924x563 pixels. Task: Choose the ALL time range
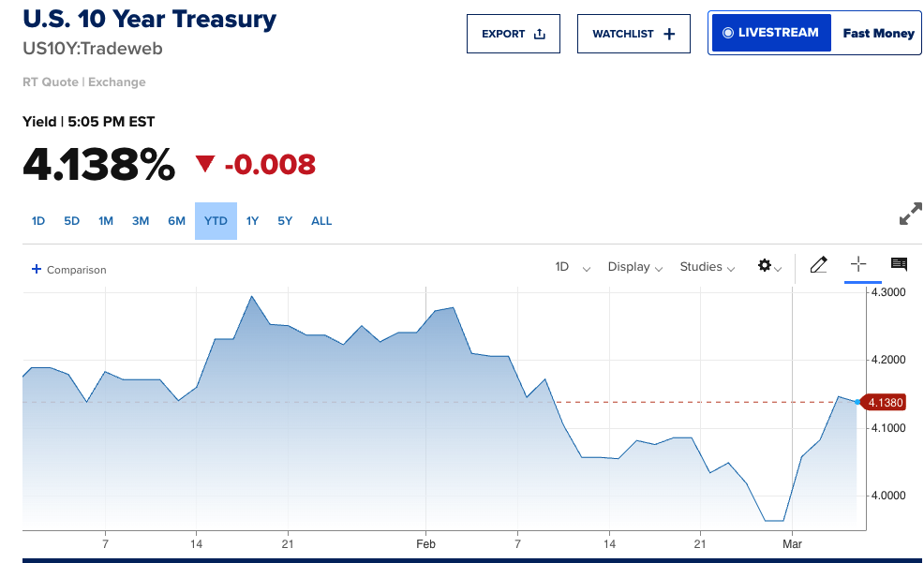click(321, 221)
